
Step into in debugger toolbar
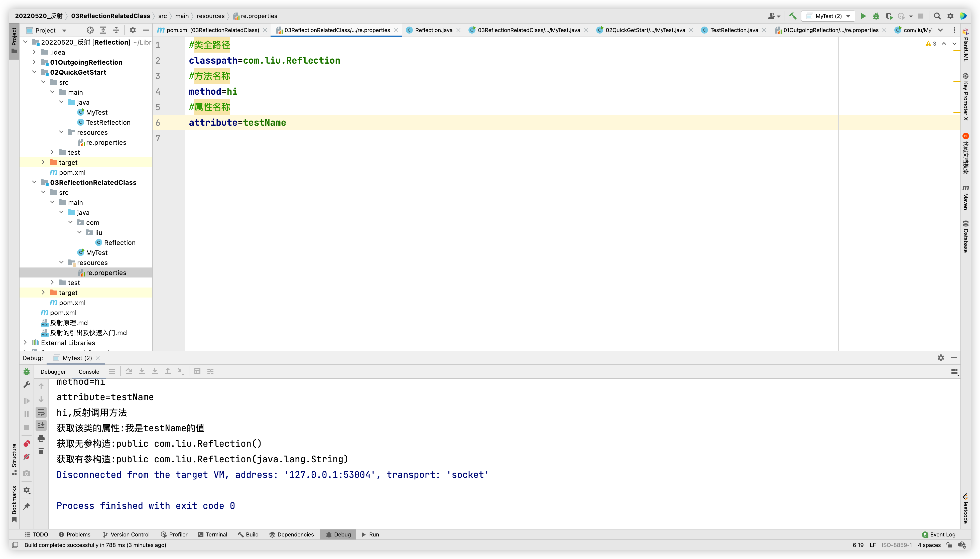(142, 371)
